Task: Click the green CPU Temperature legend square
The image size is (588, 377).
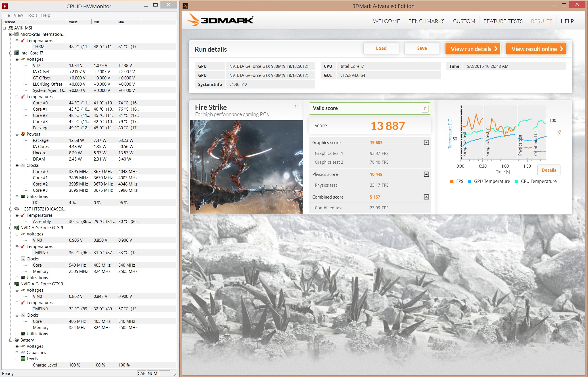Action: tap(516, 182)
